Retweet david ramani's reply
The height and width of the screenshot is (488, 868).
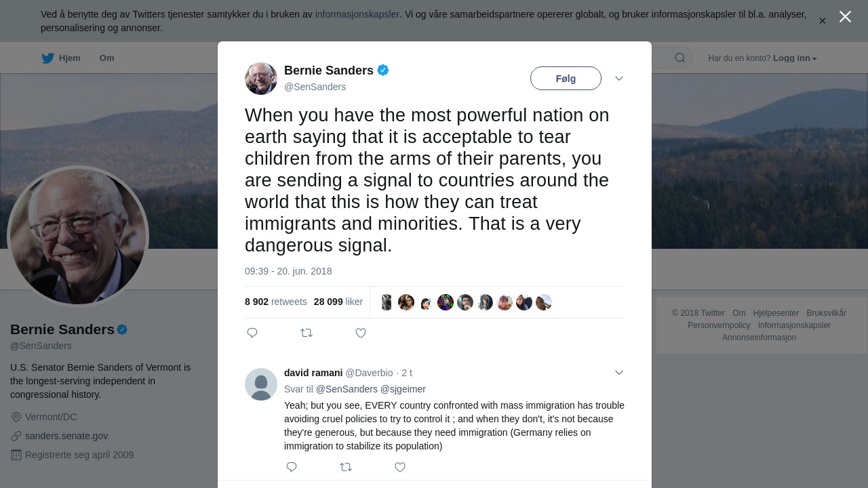coord(346,467)
